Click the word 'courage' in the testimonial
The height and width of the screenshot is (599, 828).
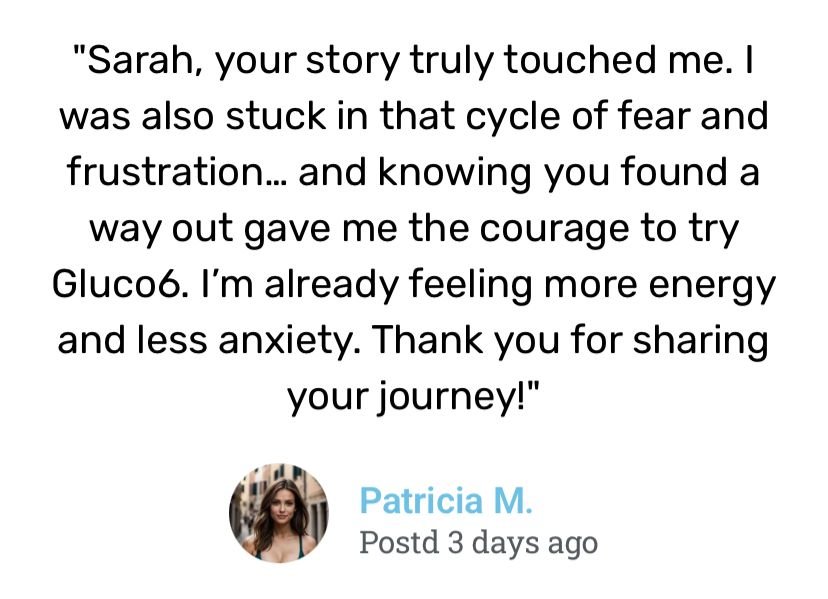pos(555,231)
